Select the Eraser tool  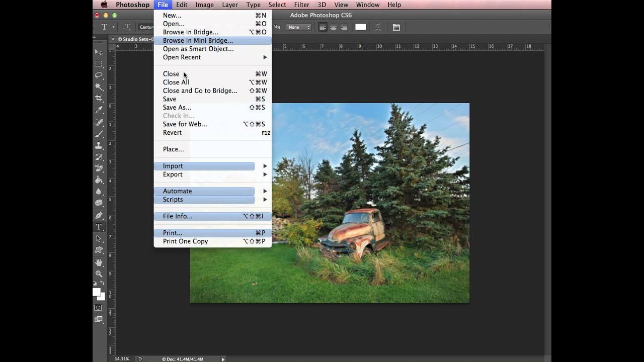(x=99, y=168)
